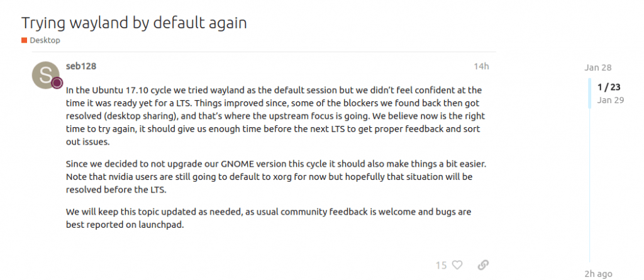This screenshot has height=280, width=644.
Task: Click the purple flair badge on the avatar
Action: pos(57,83)
